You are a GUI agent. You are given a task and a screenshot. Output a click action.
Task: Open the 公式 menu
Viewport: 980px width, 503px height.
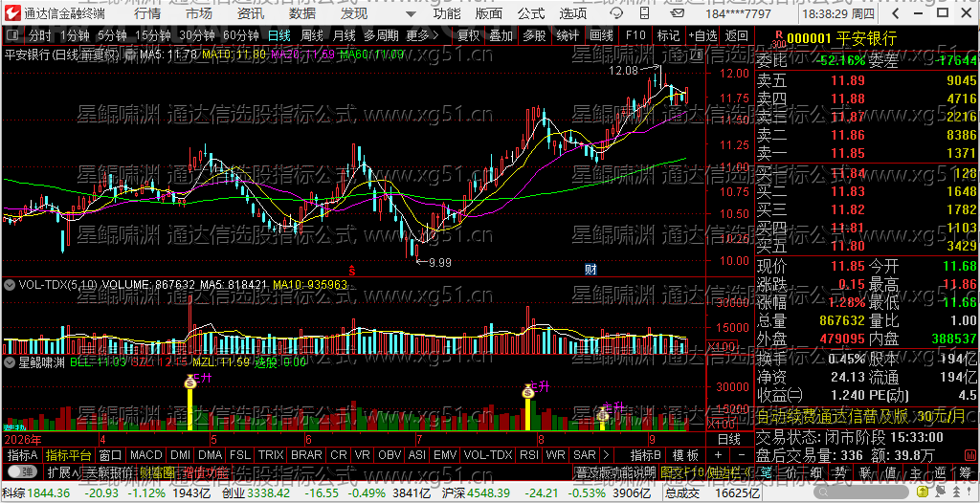click(531, 13)
